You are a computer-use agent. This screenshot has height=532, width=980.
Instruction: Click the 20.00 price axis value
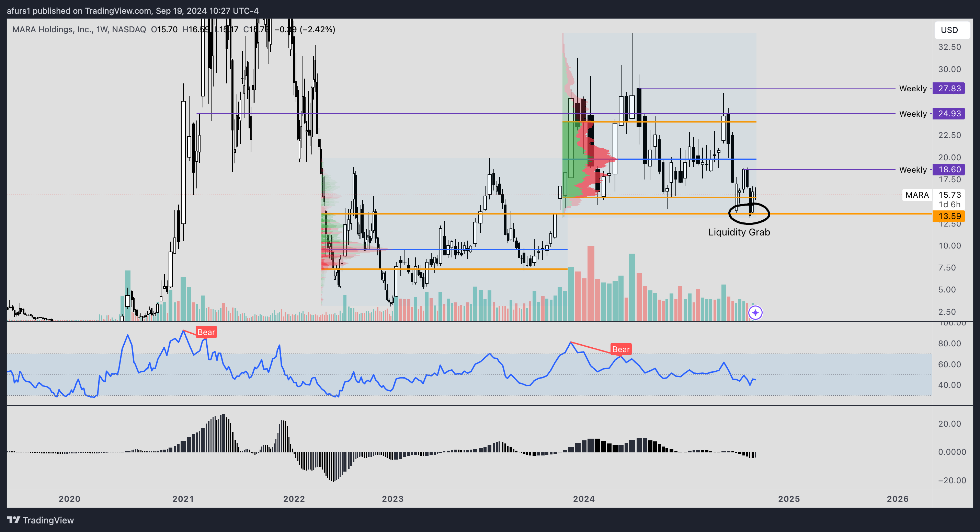tap(949, 158)
